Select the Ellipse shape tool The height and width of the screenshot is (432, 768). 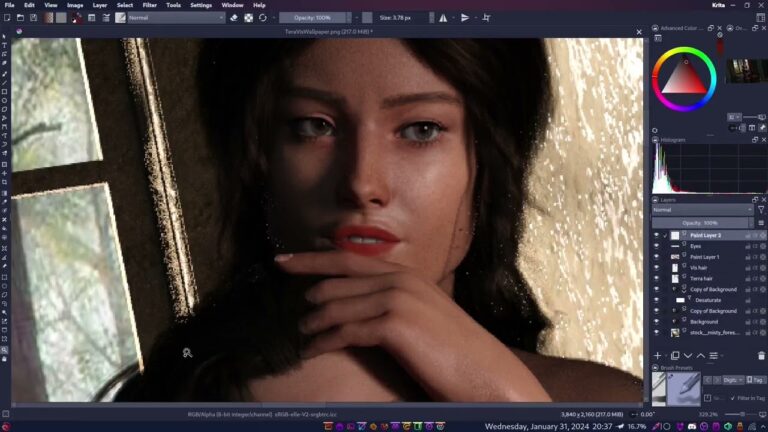[x=4, y=100]
